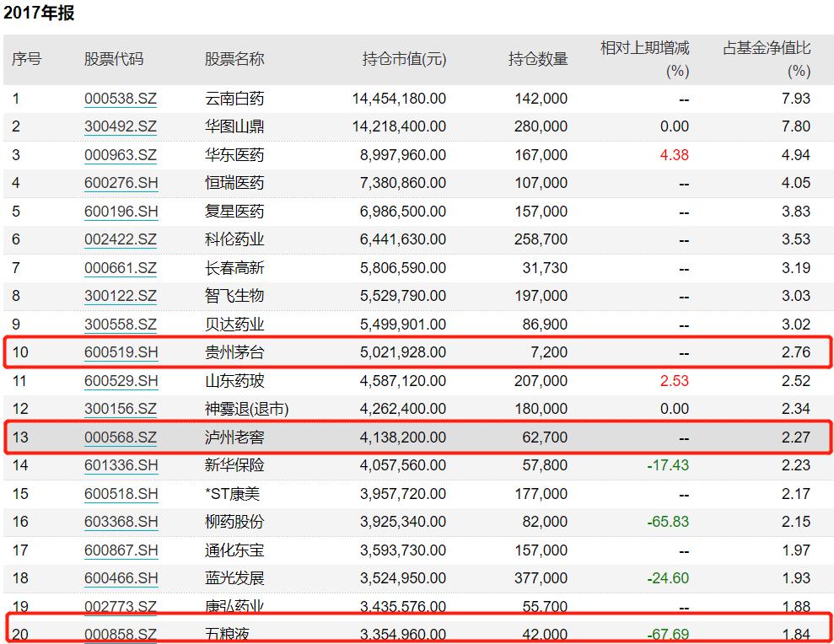Select holding quantity 258,700
The width and height of the screenshot is (834, 644).
[541, 239]
